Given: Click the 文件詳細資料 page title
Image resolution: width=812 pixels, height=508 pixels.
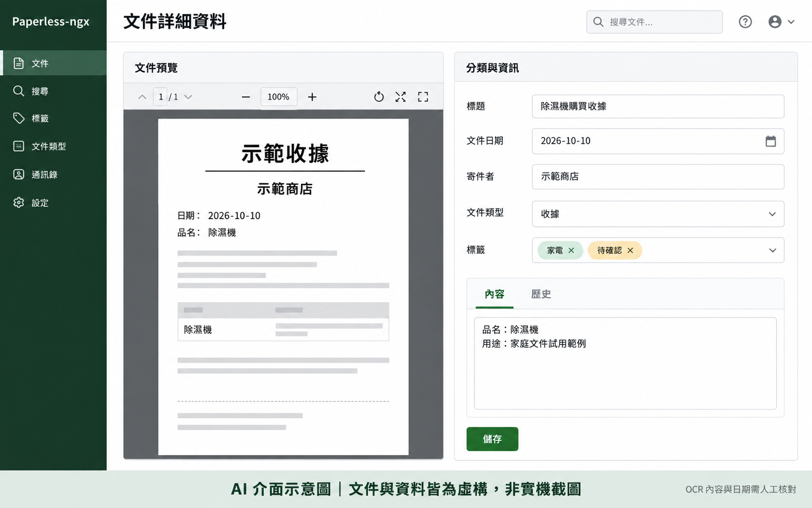Looking at the screenshot, I should click(x=175, y=22).
